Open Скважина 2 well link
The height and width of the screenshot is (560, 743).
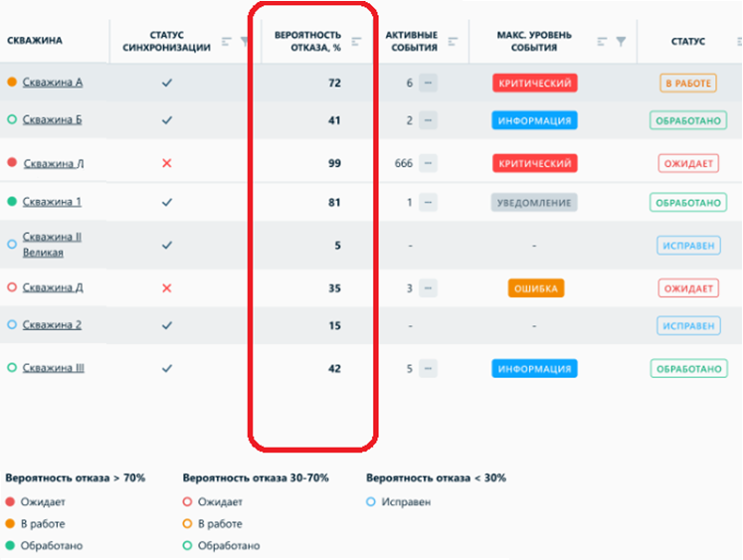52,325
